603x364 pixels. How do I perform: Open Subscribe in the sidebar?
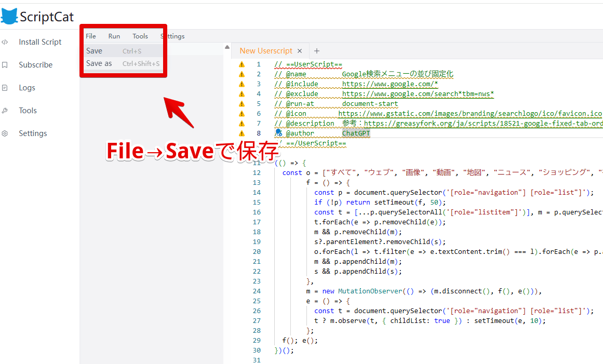(36, 65)
